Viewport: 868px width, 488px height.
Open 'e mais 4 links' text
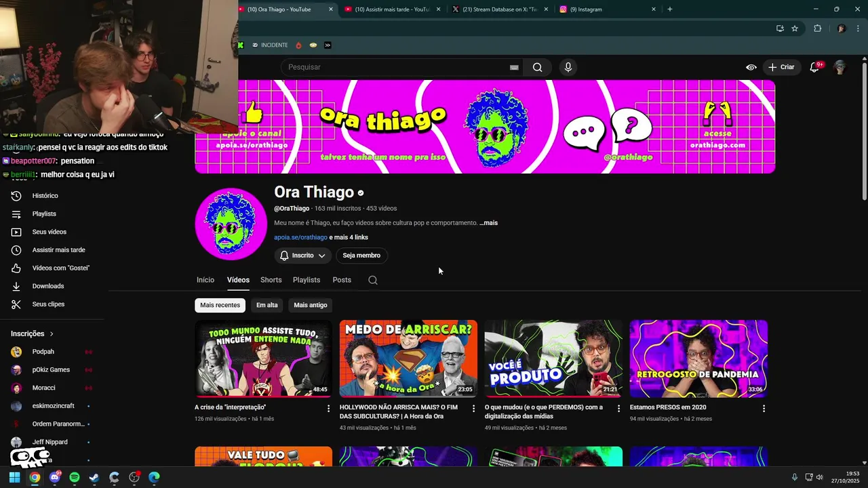point(349,237)
